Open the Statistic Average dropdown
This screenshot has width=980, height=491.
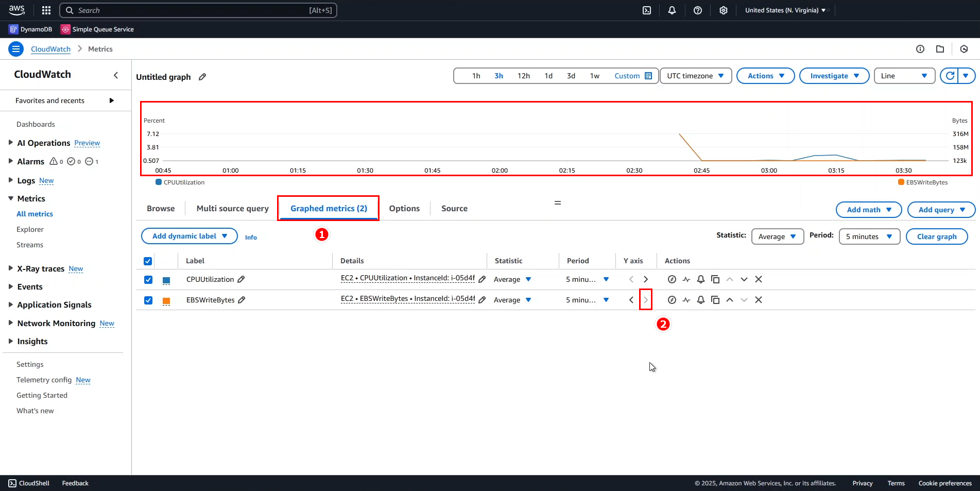(777, 236)
